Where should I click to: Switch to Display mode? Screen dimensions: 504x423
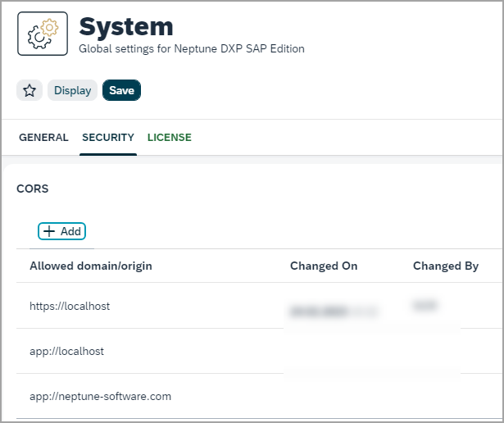(73, 90)
